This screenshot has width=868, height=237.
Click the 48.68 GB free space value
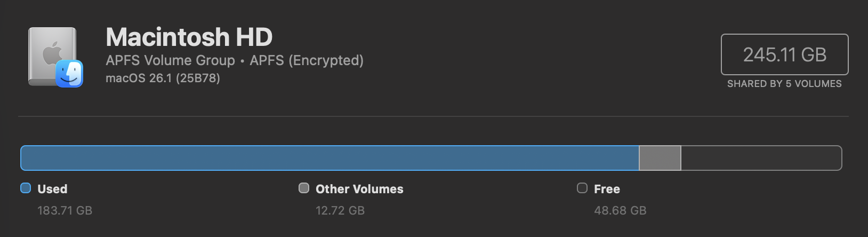620,210
